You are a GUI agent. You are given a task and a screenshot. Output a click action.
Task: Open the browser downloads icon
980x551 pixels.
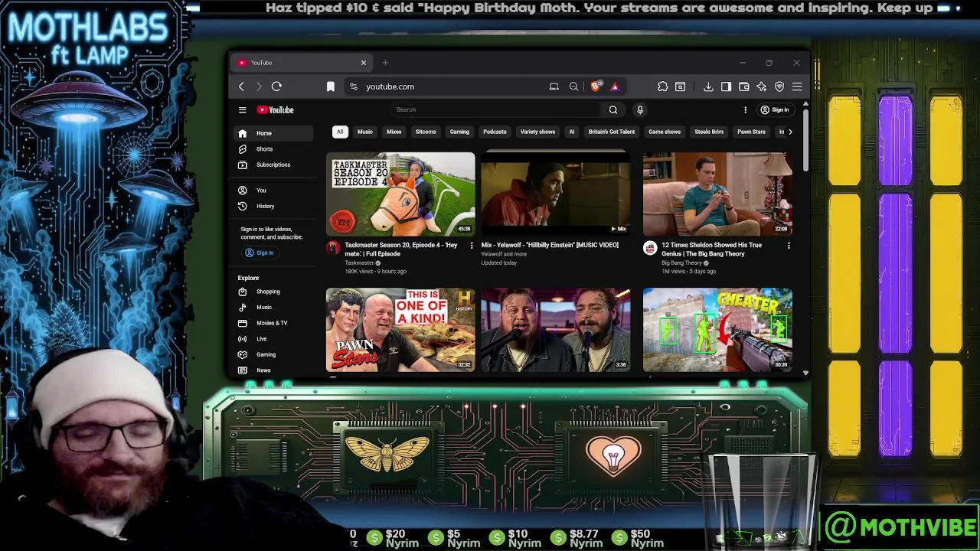pos(708,86)
